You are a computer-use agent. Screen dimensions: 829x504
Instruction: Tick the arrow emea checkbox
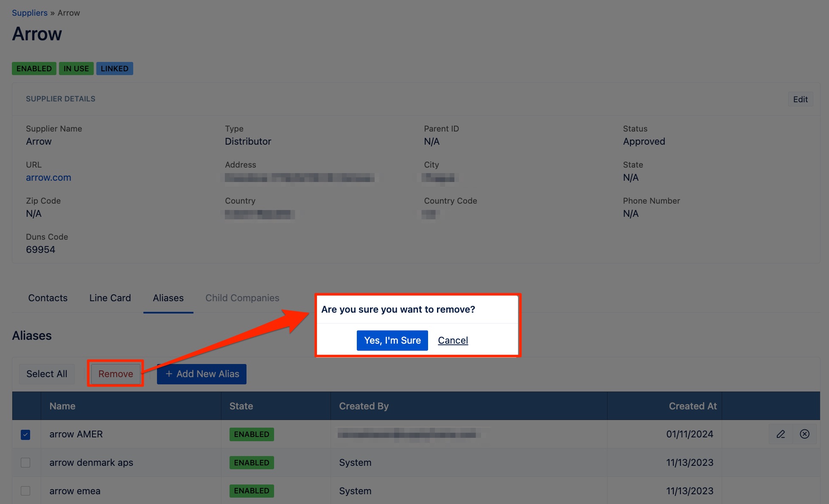pos(25,491)
